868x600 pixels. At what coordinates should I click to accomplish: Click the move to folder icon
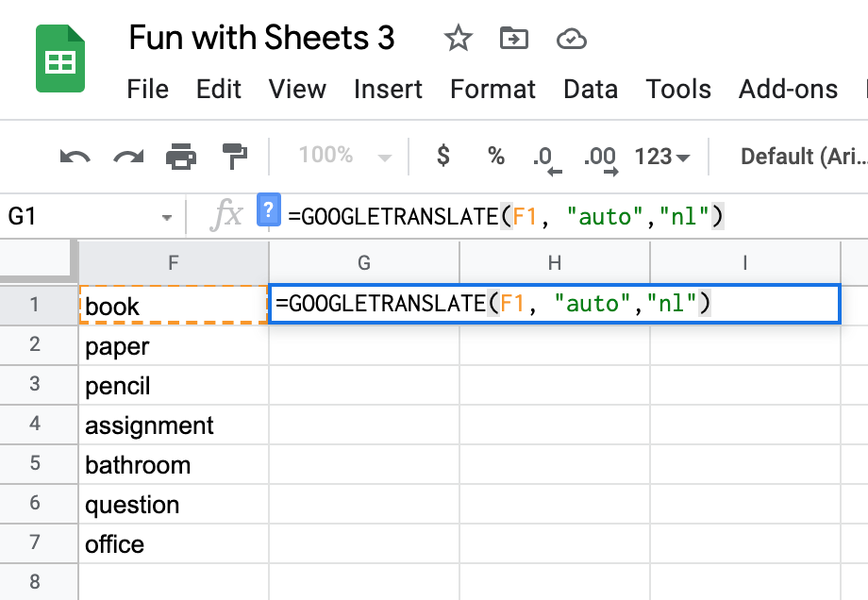click(514, 39)
